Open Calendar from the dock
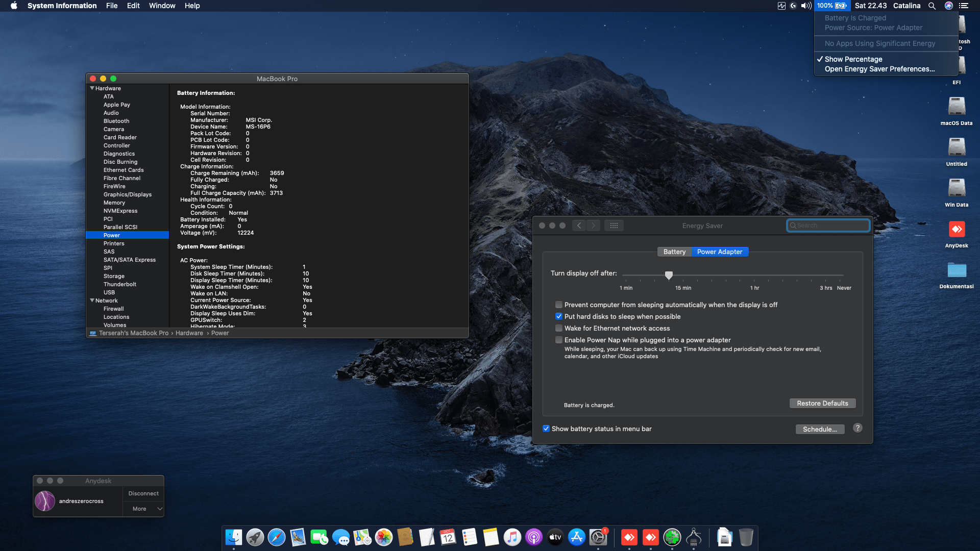 coord(448,537)
